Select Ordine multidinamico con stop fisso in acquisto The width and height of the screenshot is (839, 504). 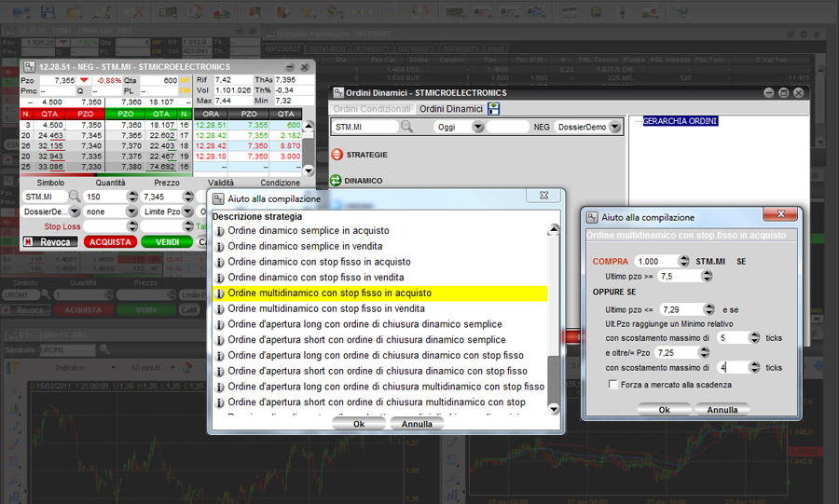click(380, 293)
